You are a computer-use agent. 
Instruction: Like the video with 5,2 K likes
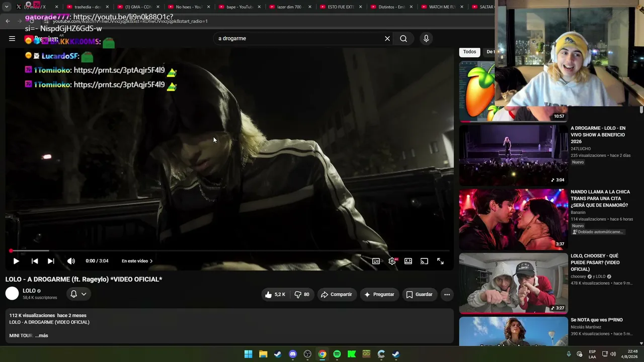[x=275, y=295]
